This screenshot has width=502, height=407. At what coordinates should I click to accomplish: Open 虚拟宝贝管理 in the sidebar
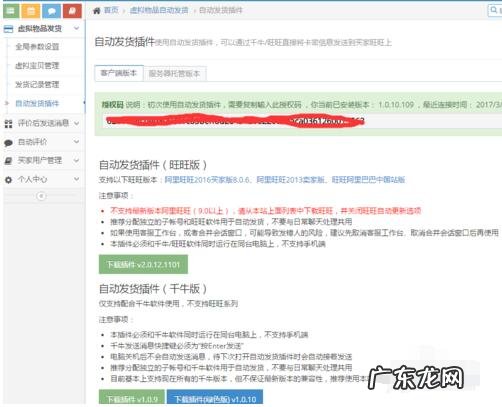click(37, 66)
